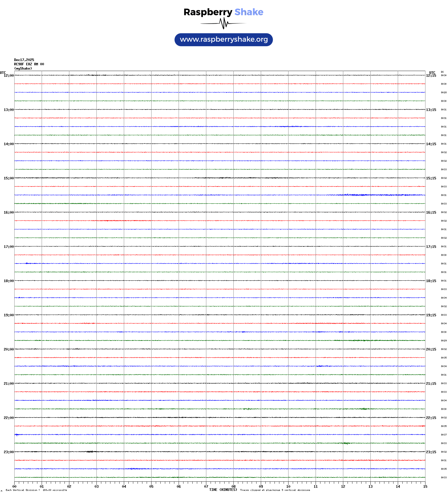Viewport: 448px width, 494px height.
Task: Click the 23:00 hour label on left
Action: click(x=9, y=452)
